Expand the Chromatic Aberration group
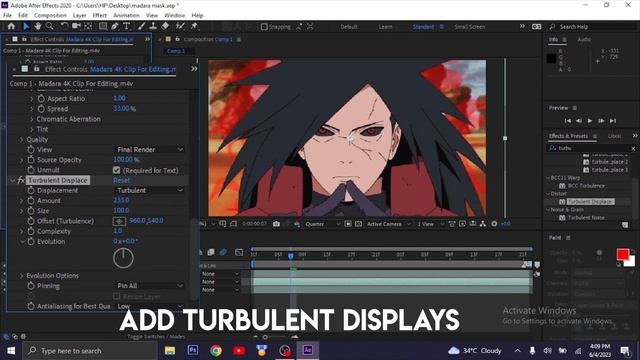The height and width of the screenshot is (360, 640). (31, 119)
